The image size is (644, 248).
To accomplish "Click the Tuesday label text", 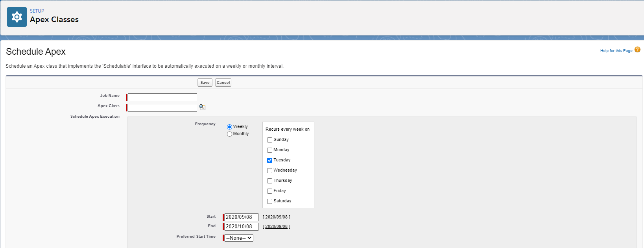I will (282, 160).
